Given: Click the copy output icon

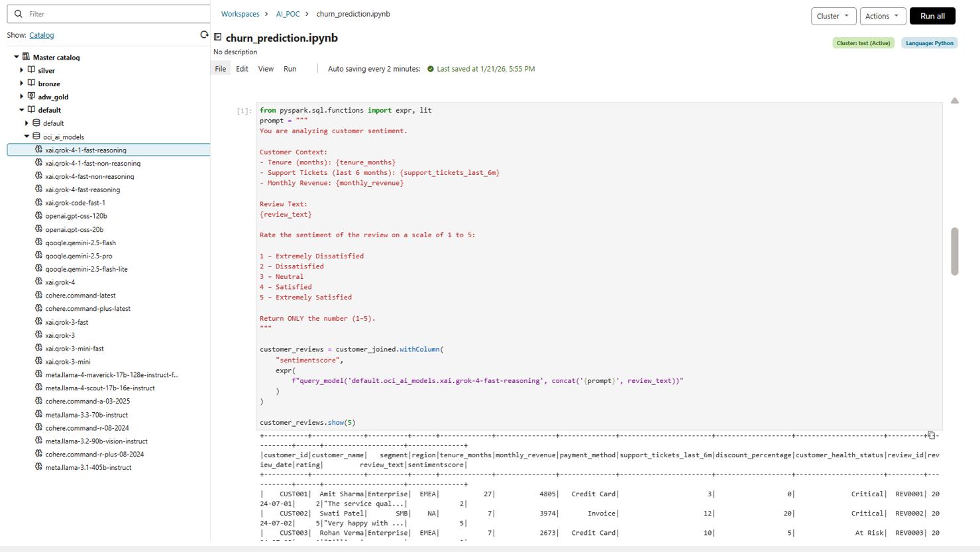Looking at the screenshot, I should tap(931, 435).
